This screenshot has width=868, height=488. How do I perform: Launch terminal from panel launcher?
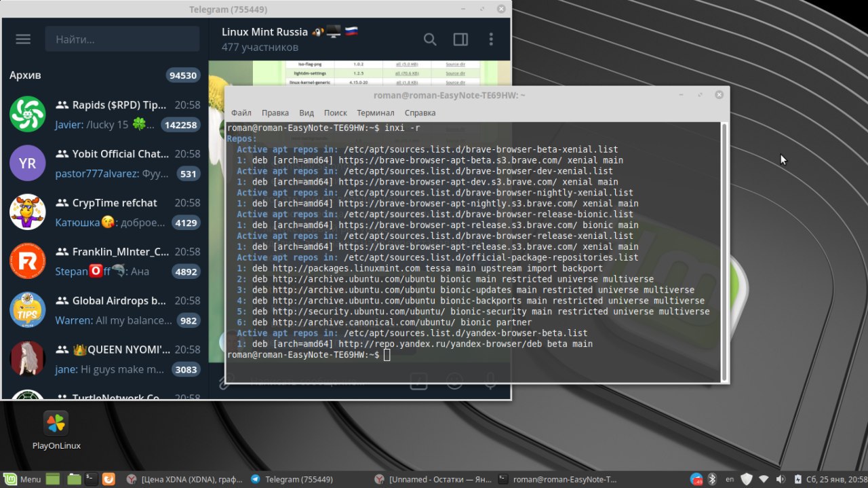coord(92,479)
